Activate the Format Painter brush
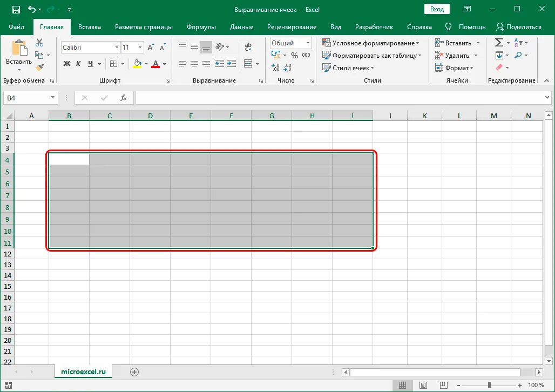This screenshot has height=392, width=555. (39, 67)
